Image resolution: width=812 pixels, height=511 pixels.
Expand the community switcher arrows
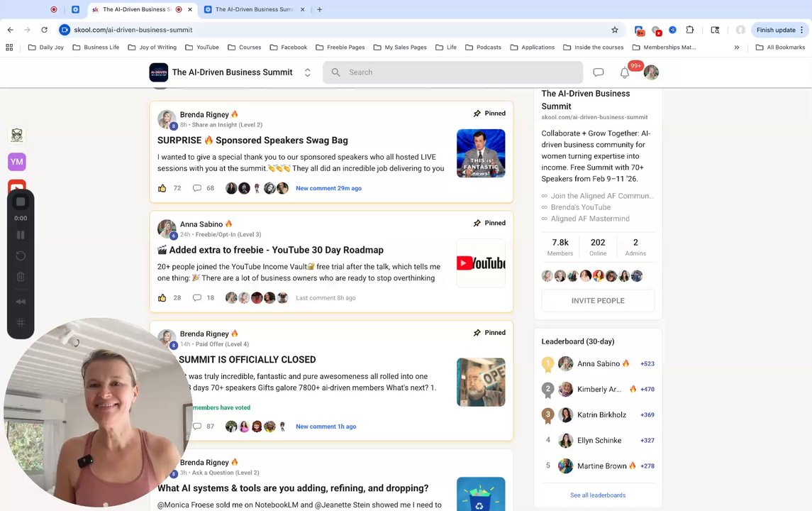coord(307,72)
